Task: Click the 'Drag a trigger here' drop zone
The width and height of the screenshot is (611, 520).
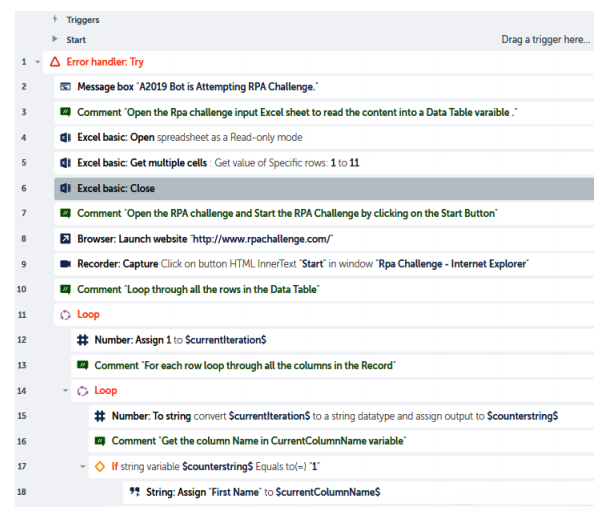Action: [x=545, y=40]
